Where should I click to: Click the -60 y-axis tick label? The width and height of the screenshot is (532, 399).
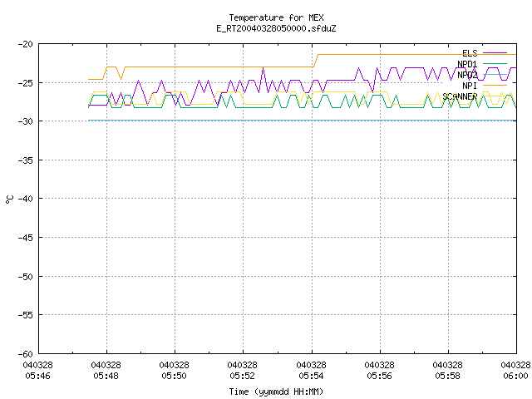[x=26, y=354]
